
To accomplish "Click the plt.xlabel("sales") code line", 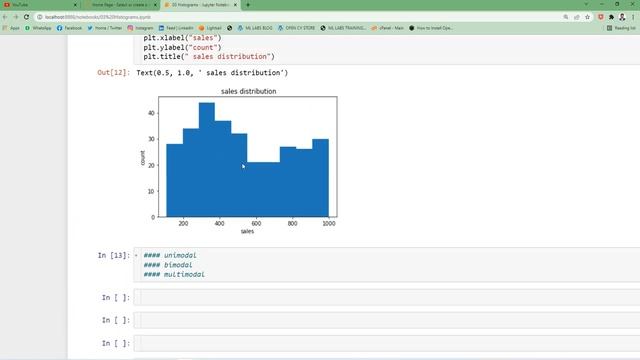I will point(182,38).
